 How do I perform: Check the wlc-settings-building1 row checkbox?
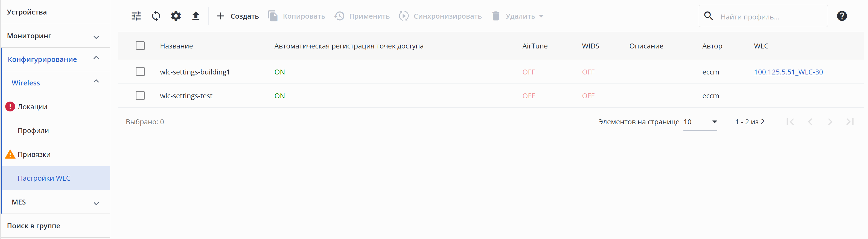140,72
